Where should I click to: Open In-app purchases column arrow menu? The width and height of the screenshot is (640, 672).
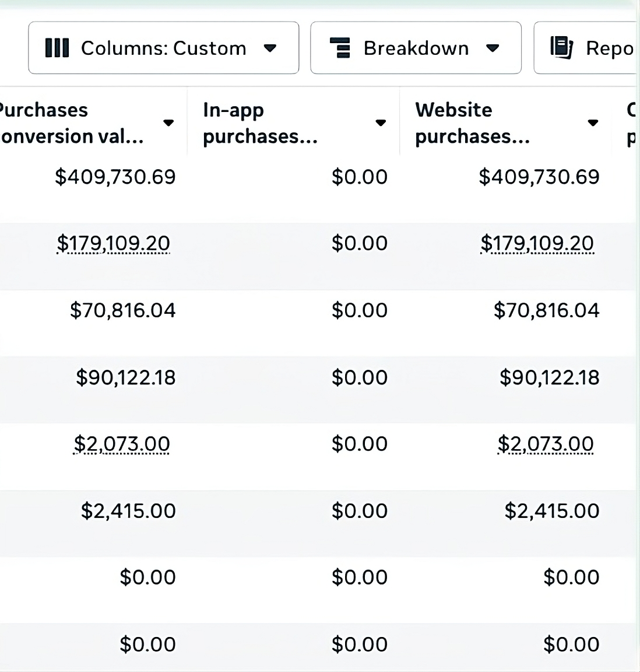pos(381,123)
